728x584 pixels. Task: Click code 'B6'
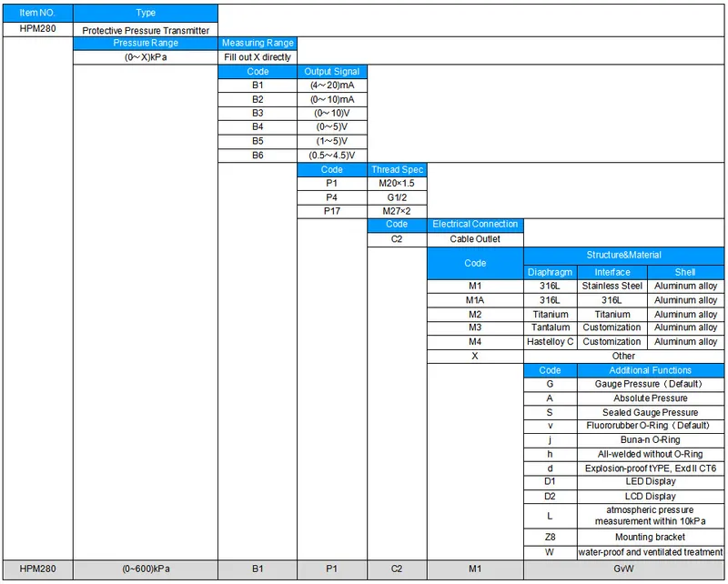[258, 156]
